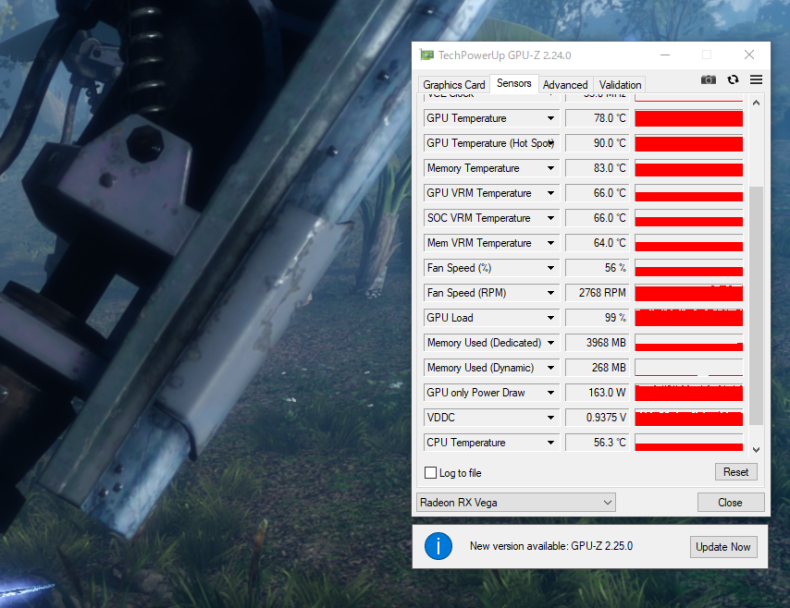Screen dimensions: 790x608
Task: Click the 56.3 °C CPU Temperature value
Action: coord(597,442)
